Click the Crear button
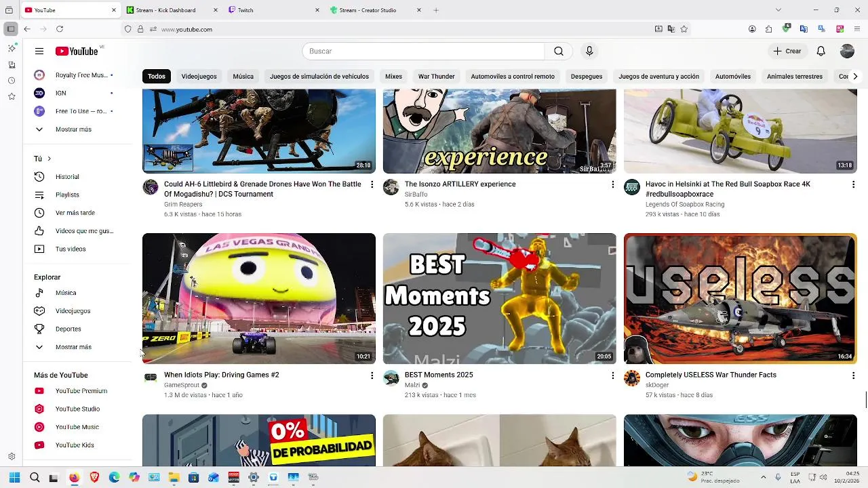 tap(787, 51)
